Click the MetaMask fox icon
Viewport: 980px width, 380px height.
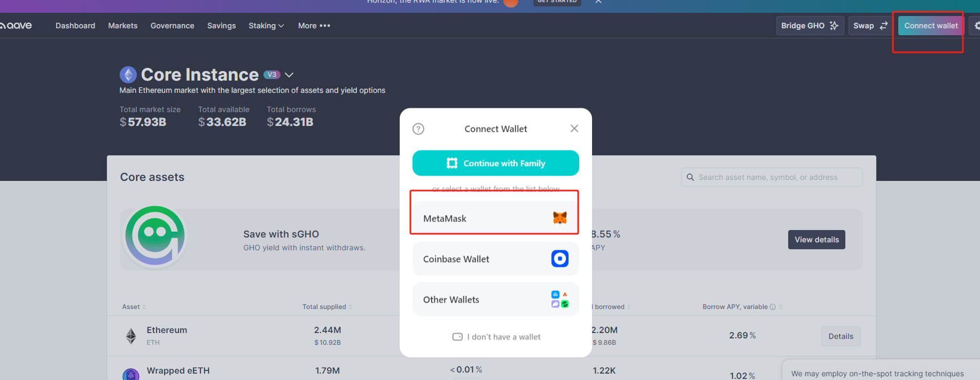click(x=560, y=218)
